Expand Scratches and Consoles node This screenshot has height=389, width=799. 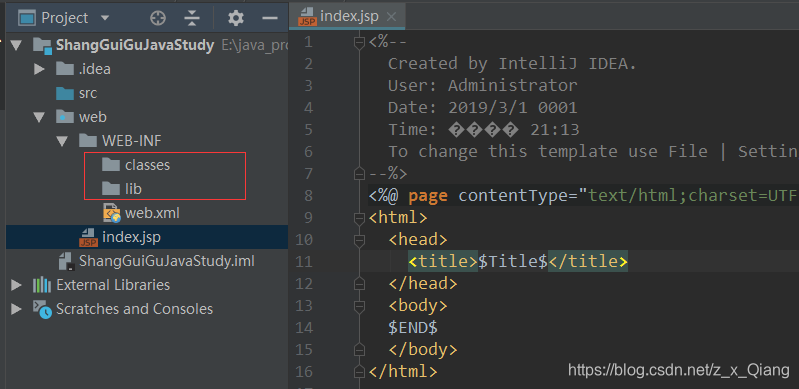point(16,309)
